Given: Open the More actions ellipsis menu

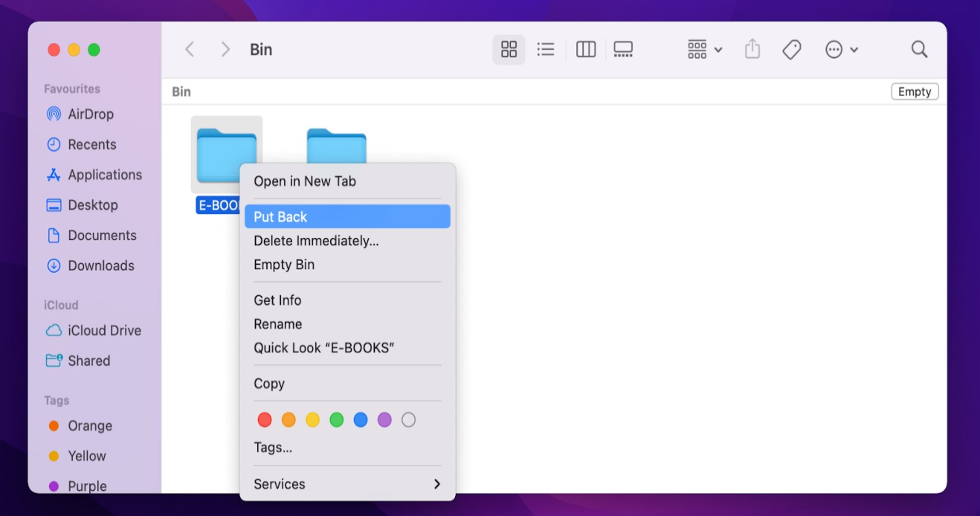Looking at the screenshot, I should coord(842,50).
